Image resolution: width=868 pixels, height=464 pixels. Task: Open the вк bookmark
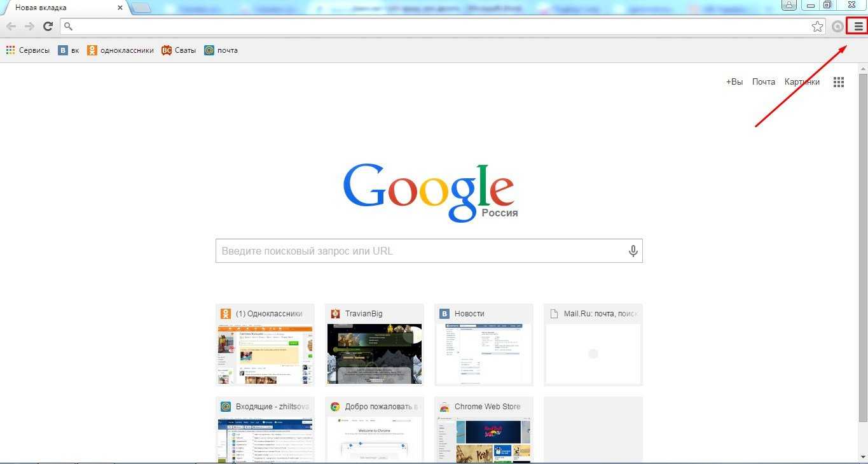(69, 50)
